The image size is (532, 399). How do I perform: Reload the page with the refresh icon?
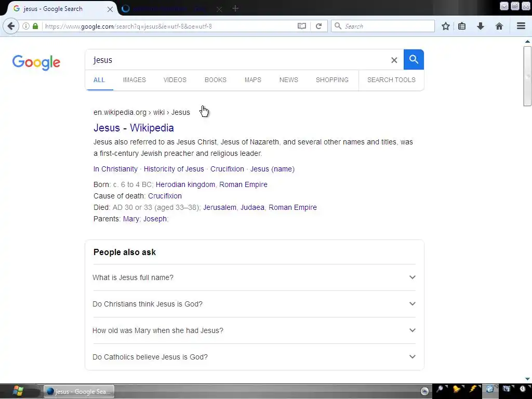pyautogui.click(x=318, y=26)
